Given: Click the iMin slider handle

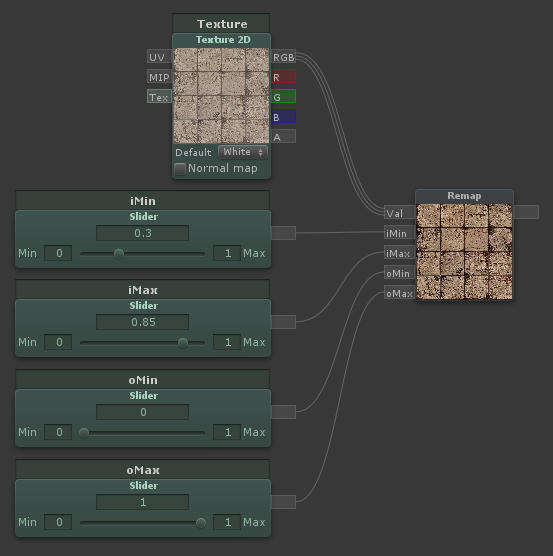Looking at the screenshot, I should (119, 254).
